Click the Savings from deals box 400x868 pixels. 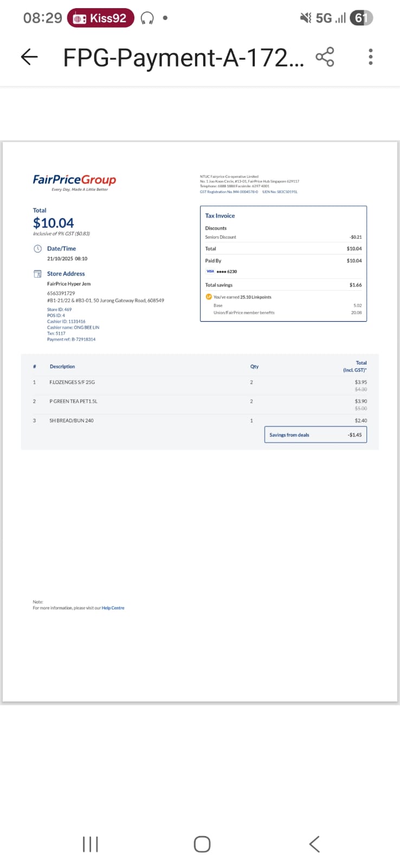click(x=315, y=435)
